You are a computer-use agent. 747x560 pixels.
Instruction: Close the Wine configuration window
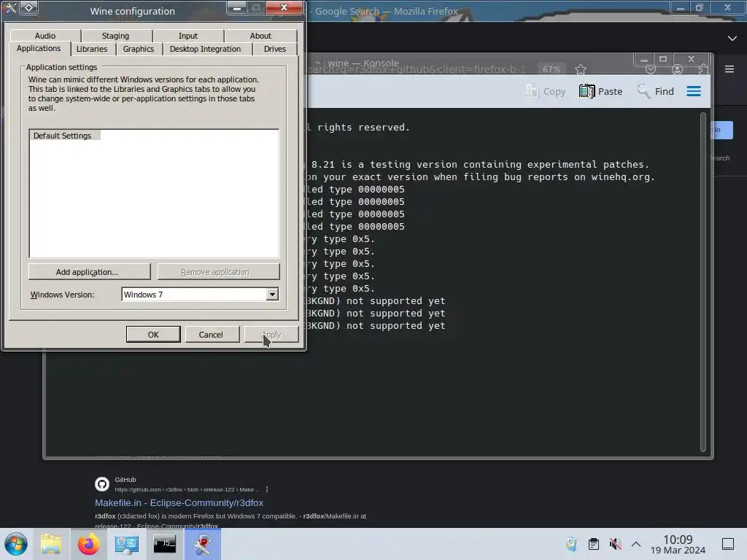(284, 7)
